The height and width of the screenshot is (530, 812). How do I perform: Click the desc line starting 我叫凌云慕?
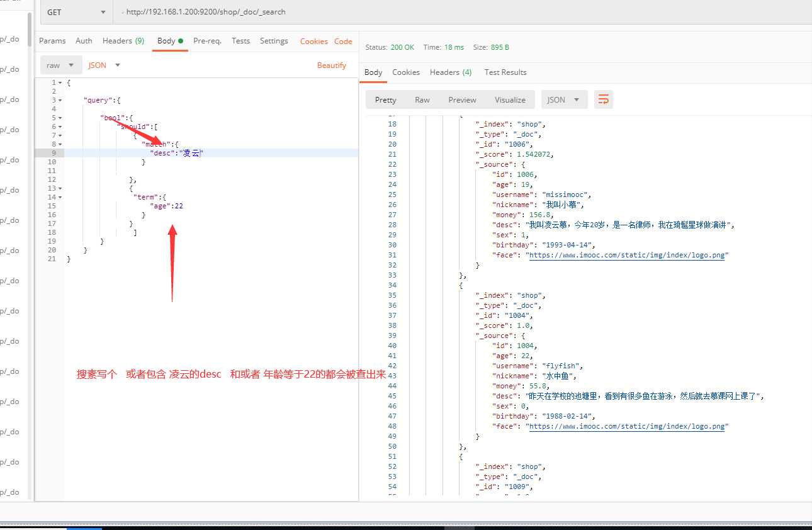(613, 225)
